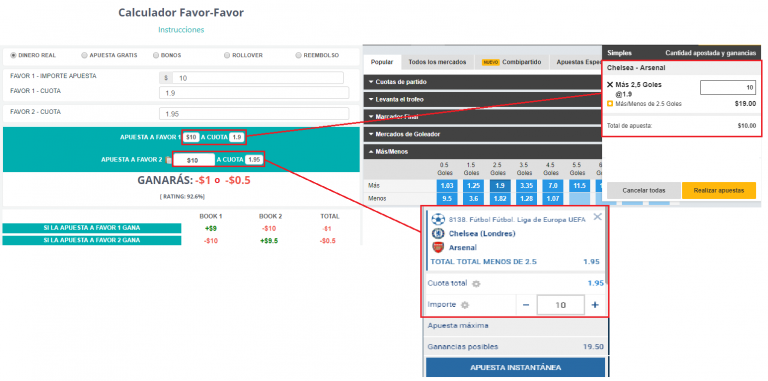Open the Instrucciones link

pyautogui.click(x=181, y=30)
